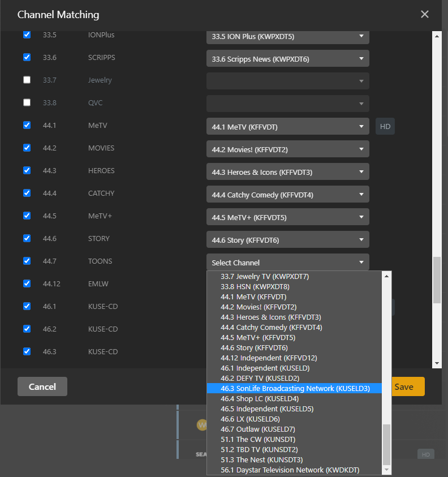This screenshot has height=477, width=448.
Task: Click dropdown list scrollbar down arrow
Action: point(386,470)
